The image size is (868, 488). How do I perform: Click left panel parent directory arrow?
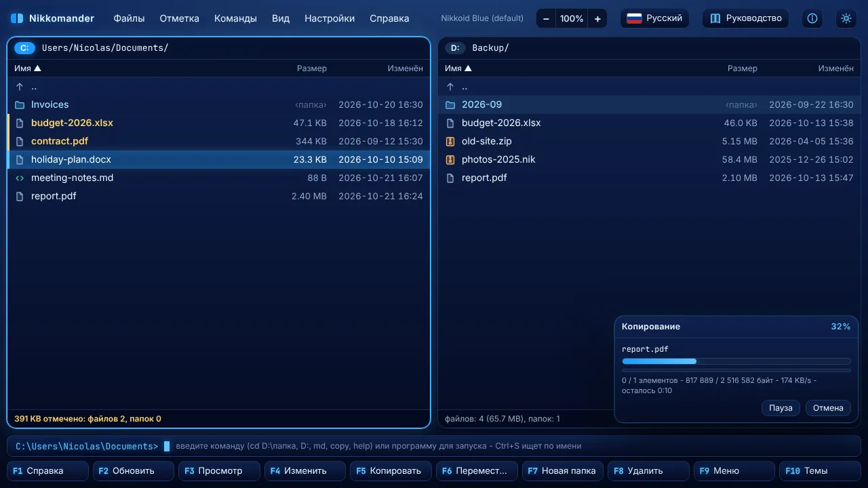click(20, 86)
